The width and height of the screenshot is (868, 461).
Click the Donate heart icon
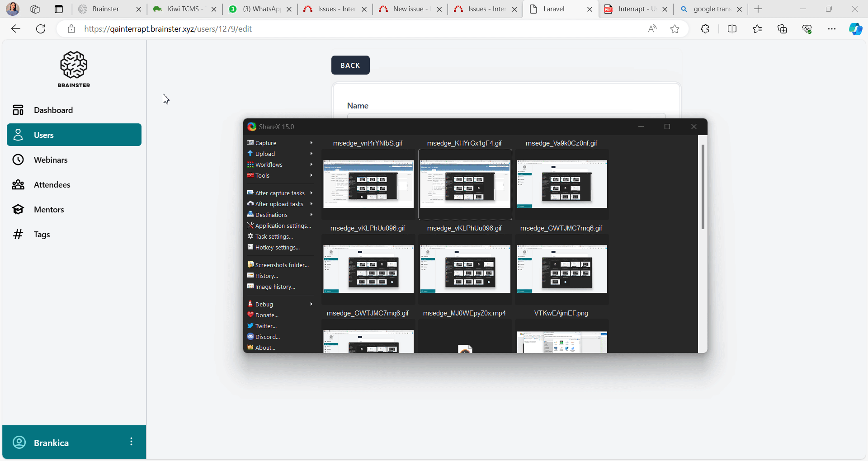tap(250, 315)
